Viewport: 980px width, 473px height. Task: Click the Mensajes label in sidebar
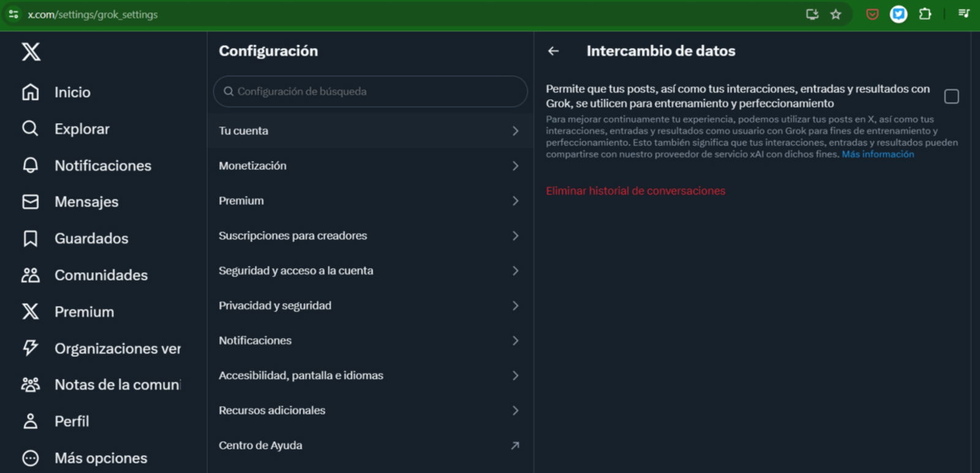[x=86, y=202]
